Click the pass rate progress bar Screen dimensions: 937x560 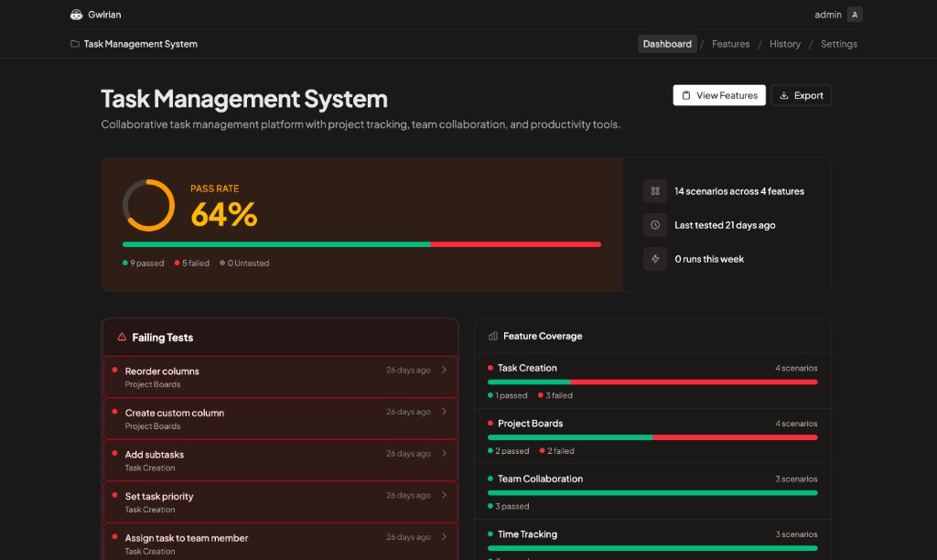tap(362, 244)
